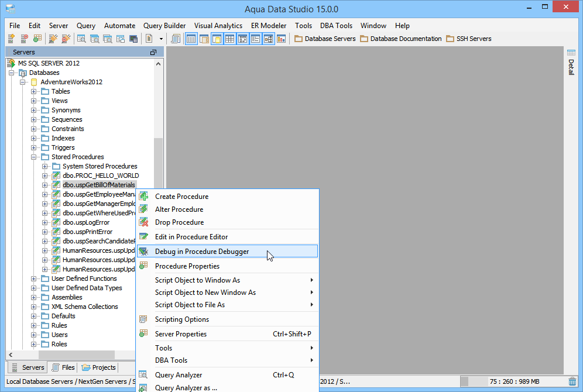Select dbo.uspLogError procedure

click(86, 222)
